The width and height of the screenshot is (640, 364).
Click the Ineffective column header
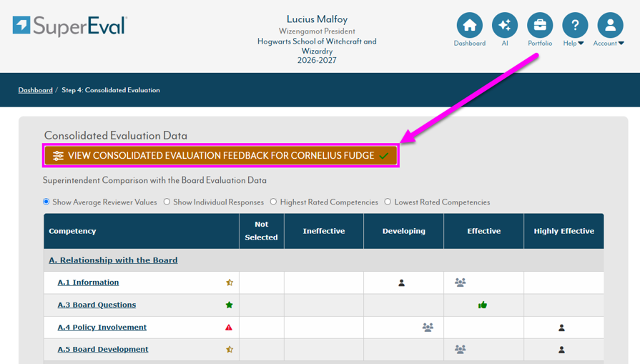[x=324, y=231]
